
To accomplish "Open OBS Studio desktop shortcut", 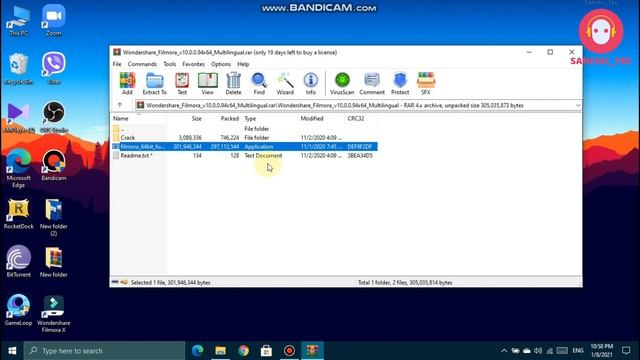I will click(x=53, y=118).
